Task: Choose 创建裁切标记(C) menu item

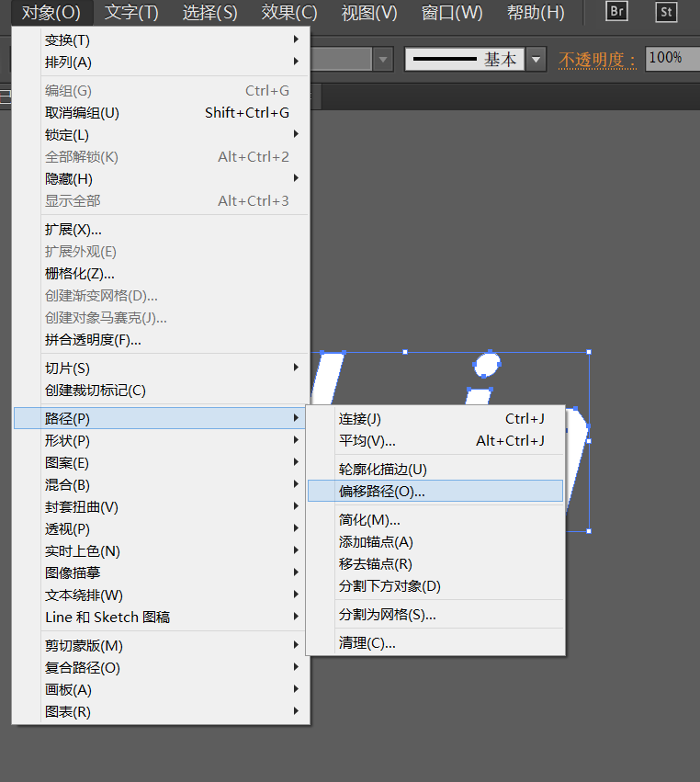Action: pos(162,390)
